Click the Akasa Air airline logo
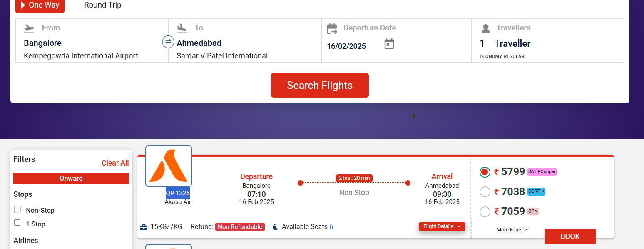The height and width of the screenshot is (249, 644). (169, 166)
